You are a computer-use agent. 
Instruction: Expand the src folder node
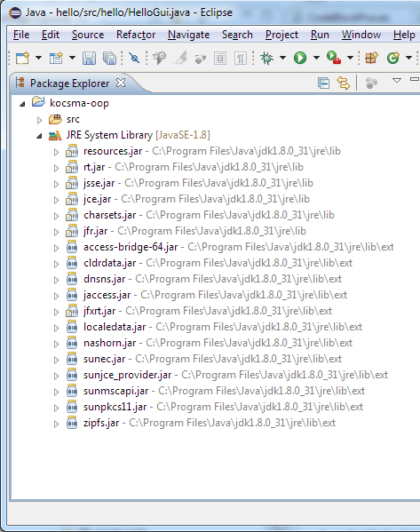click(x=39, y=120)
